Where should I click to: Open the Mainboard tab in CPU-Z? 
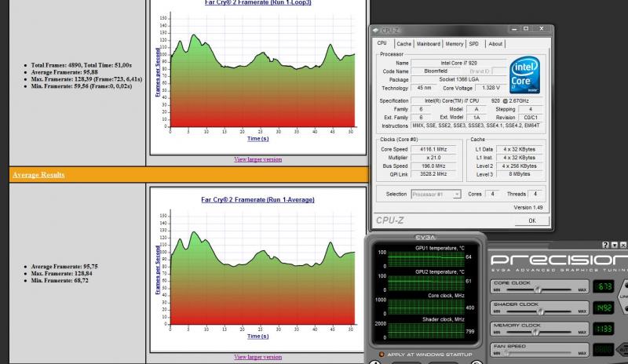click(x=428, y=44)
